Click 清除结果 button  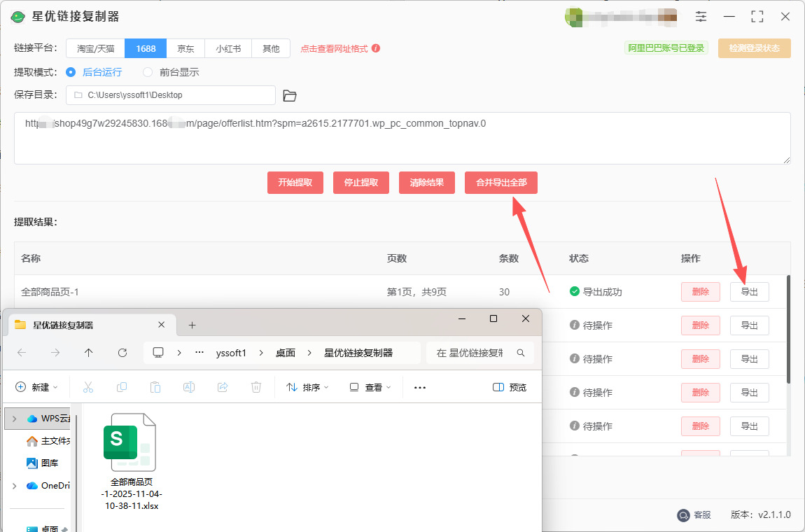click(426, 183)
